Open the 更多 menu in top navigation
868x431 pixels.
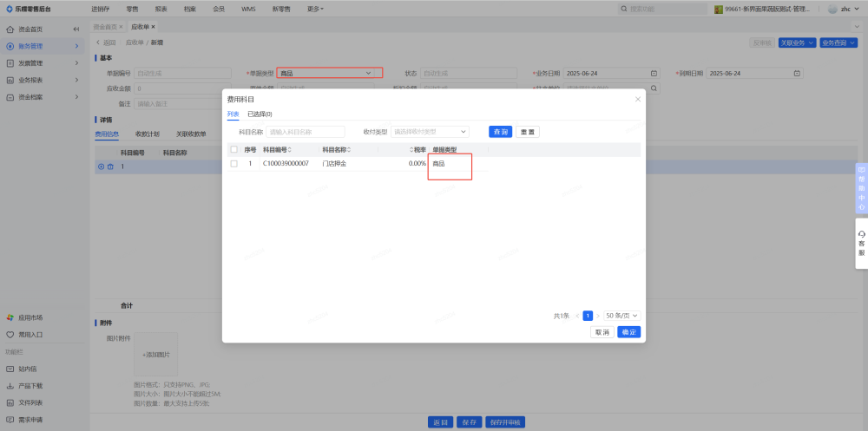(x=315, y=9)
